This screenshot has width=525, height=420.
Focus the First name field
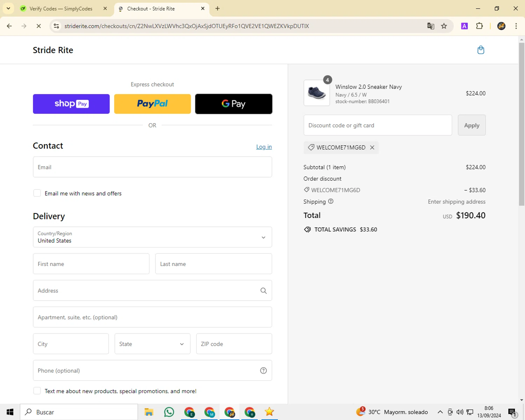pos(91,264)
